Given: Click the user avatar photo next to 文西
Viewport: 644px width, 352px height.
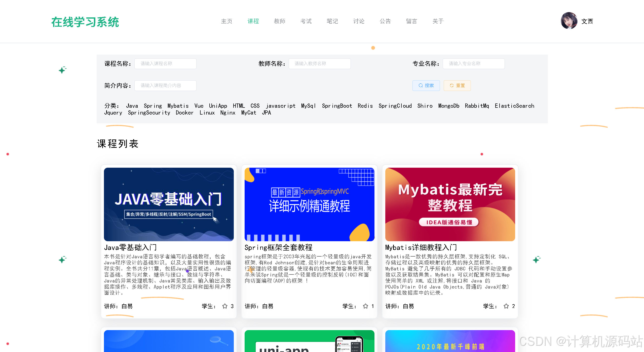Looking at the screenshot, I should pyautogui.click(x=569, y=21).
